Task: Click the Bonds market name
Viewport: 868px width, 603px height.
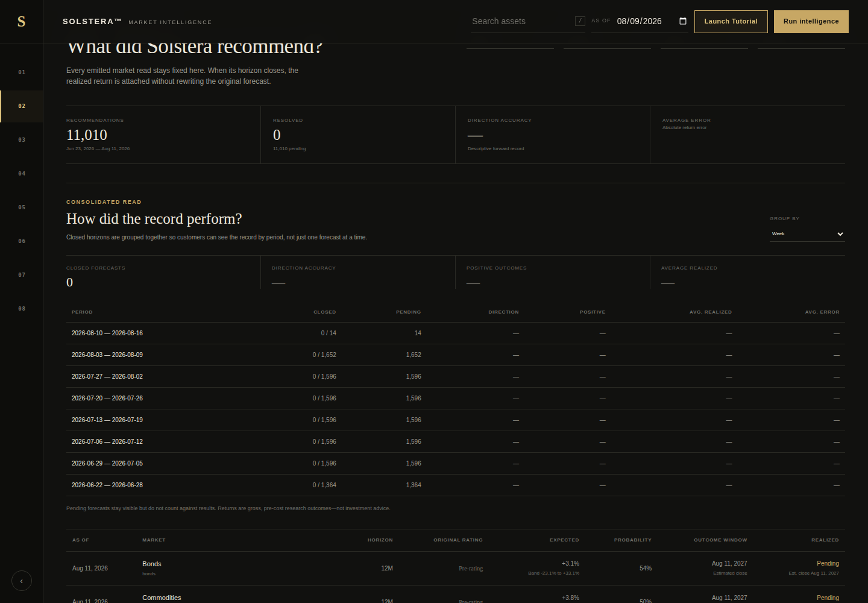Action: click(152, 564)
